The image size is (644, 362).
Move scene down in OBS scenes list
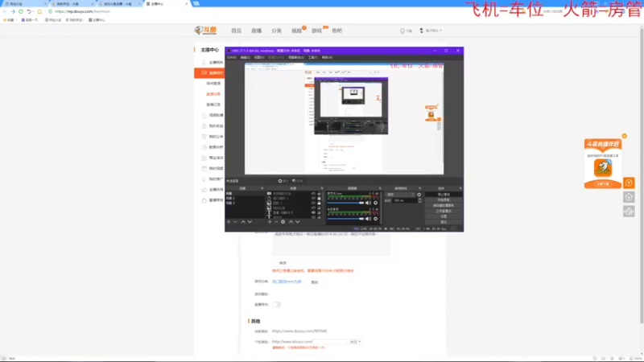coord(250,222)
